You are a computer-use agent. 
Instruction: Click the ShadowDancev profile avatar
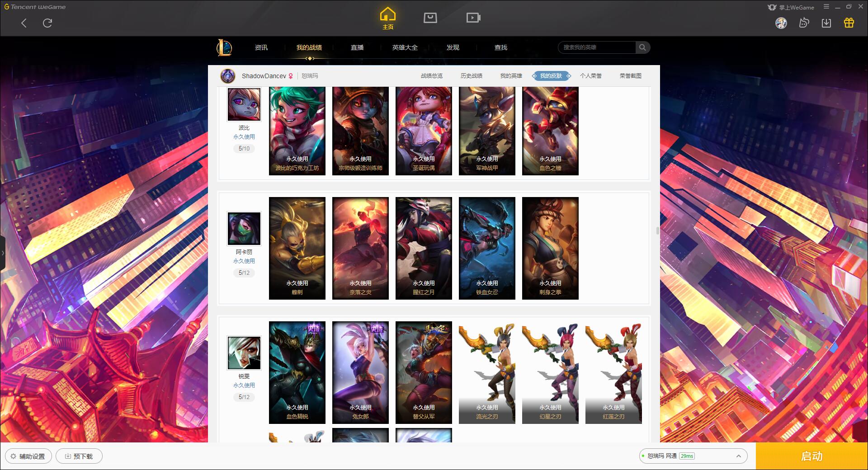coord(228,76)
